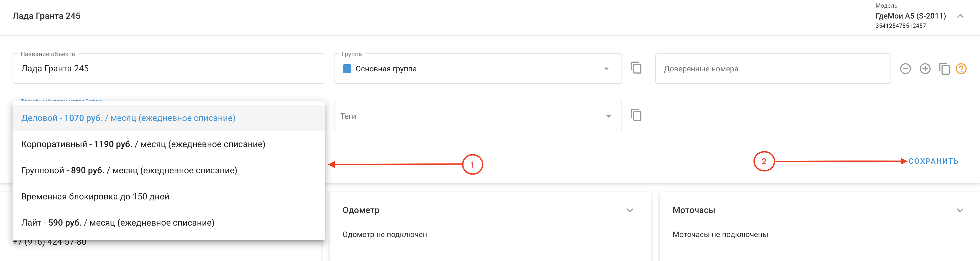This screenshot has height=261, width=980.
Task: Pick the Групповой 890 руб. tariff
Action: click(129, 171)
